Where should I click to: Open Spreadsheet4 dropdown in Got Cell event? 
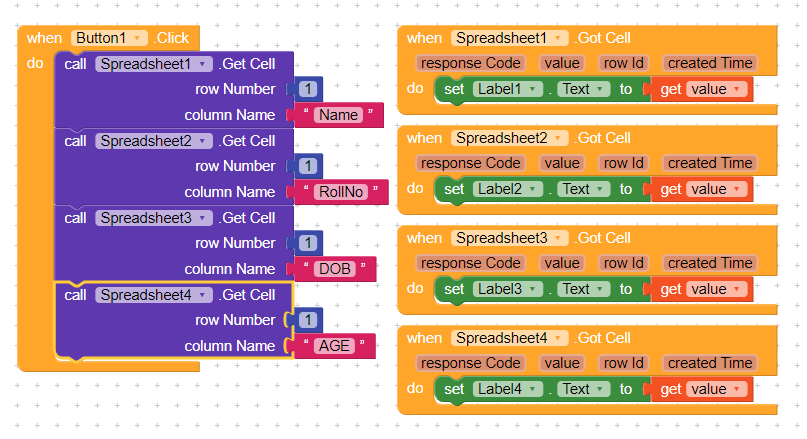(x=510, y=338)
